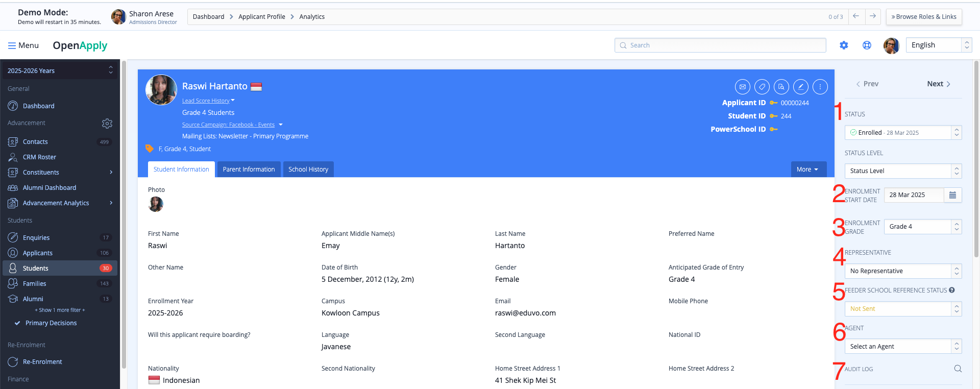Viewport: 980px width, 389px height.
Task: Click the Audit Log magnifier icon
Action: point(958,369)
